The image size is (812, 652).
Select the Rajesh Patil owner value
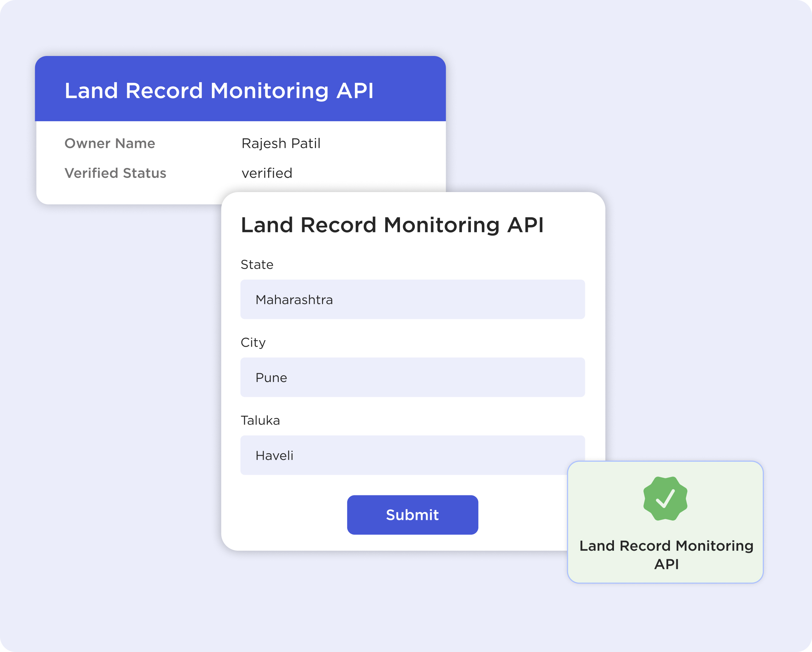[281, 144]
